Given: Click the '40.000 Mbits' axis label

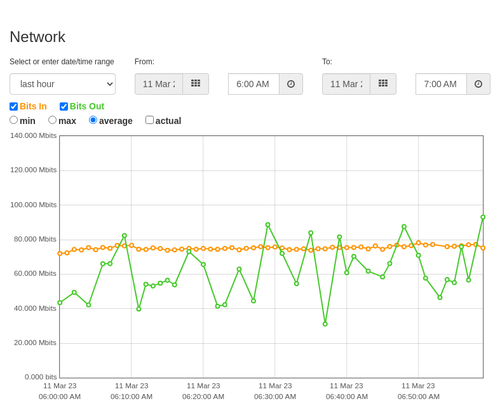Looking at the screenshot, I should tap(35, 308).
